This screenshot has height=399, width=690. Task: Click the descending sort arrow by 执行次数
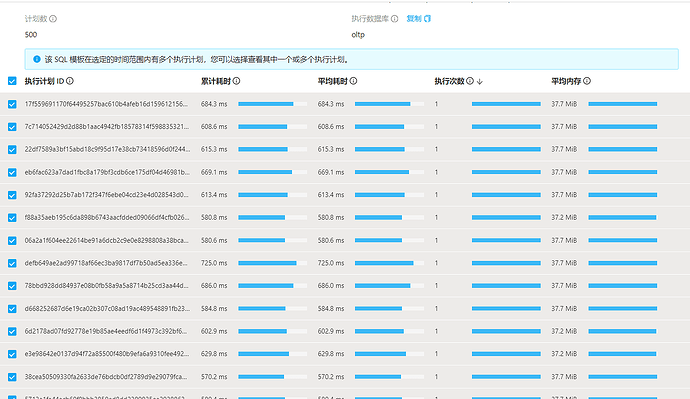pyautogui.click(x=480, y=81)
